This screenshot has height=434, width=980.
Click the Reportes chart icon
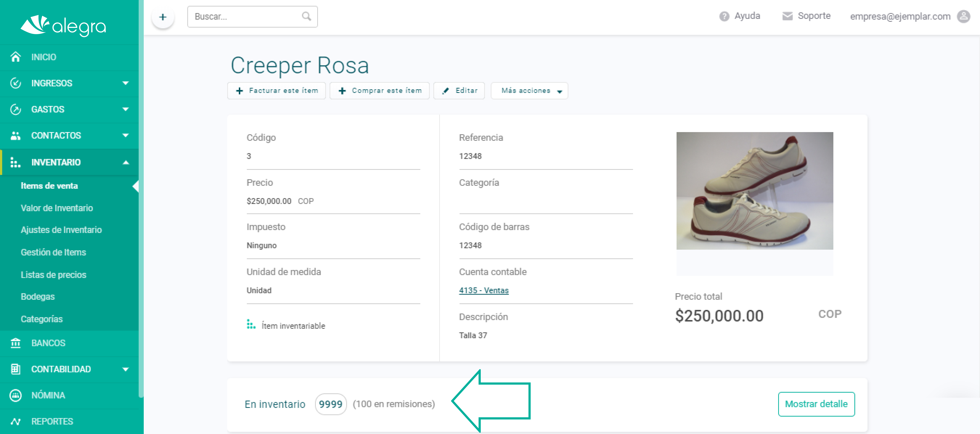coord(16,421)
